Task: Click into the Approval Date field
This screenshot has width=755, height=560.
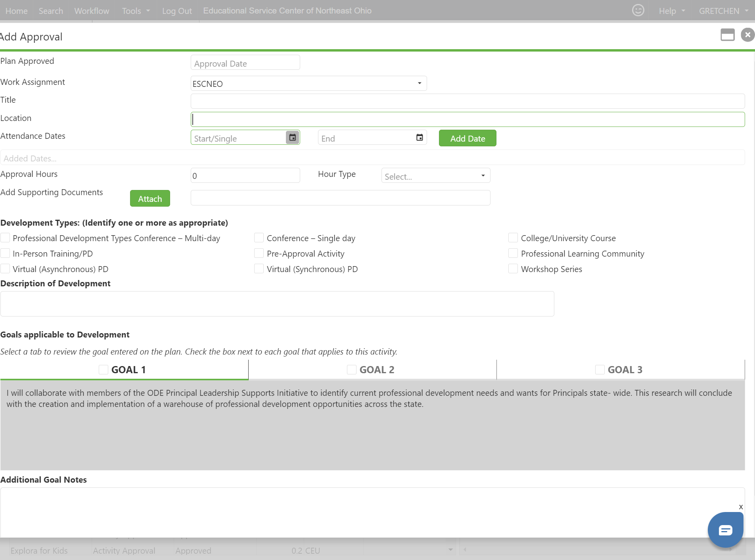Action: pos(245,63)
